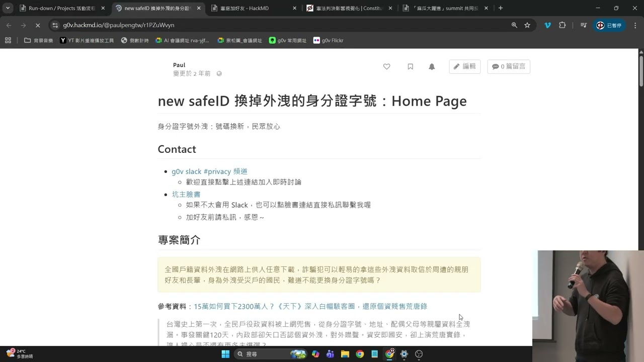Like the note with the heart icon
This screenshot has height=362, width=644.
(386, 66)
